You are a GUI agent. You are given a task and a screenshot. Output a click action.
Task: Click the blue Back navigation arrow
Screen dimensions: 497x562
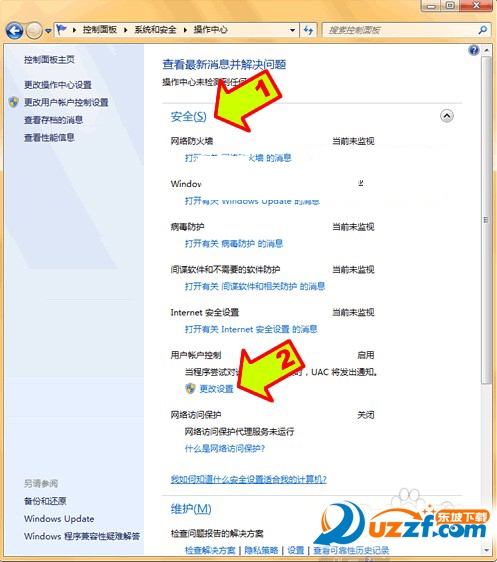point(15,30)
